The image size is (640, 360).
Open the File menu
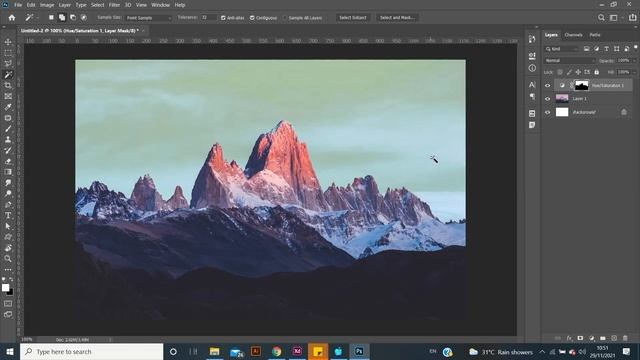click(x=18, y=5)
